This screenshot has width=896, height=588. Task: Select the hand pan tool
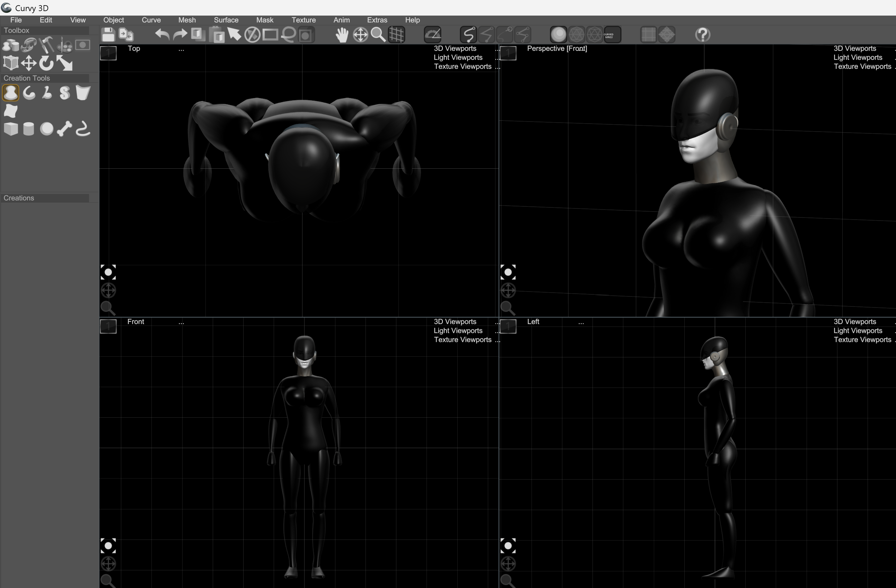pyautogui.click(x=342, y=35)
